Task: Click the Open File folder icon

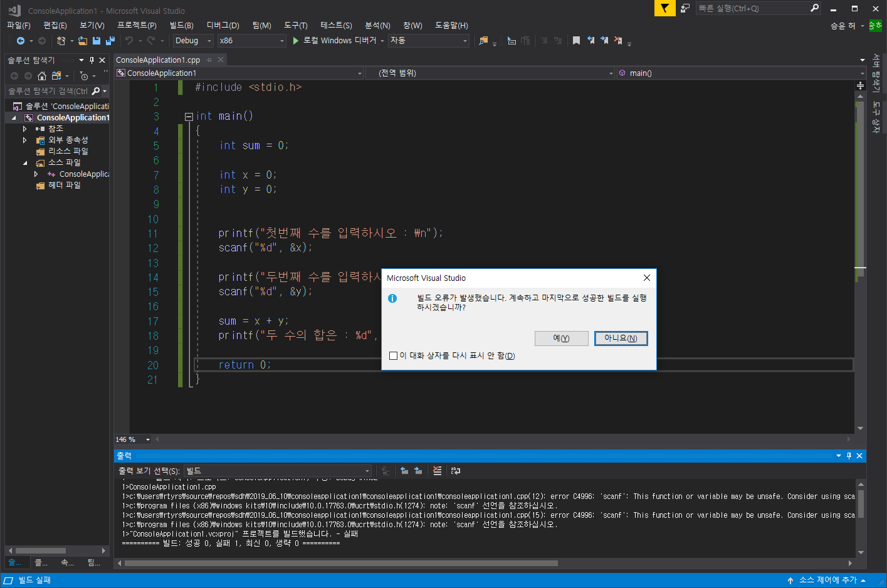Action: point(83,41)
